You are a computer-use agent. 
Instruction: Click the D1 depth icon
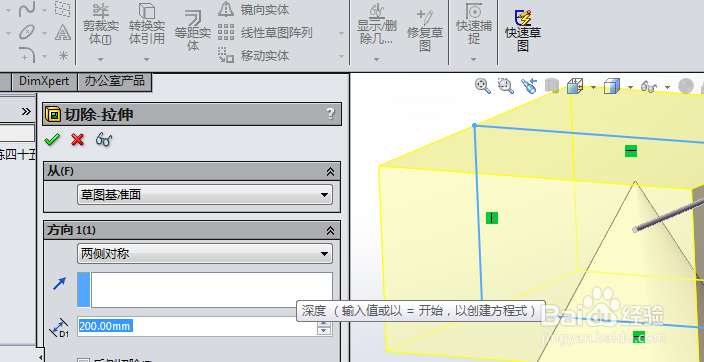59,327
